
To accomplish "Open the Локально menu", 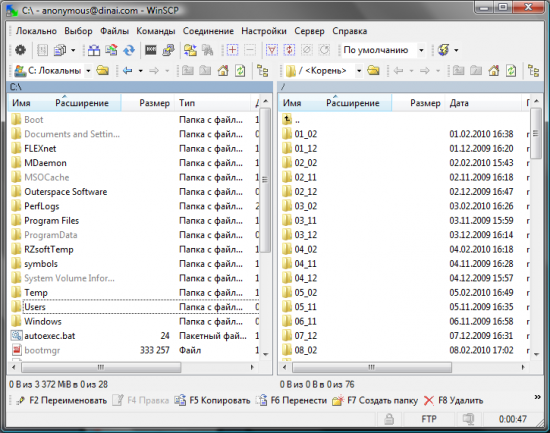I will [x=36, y=31].
